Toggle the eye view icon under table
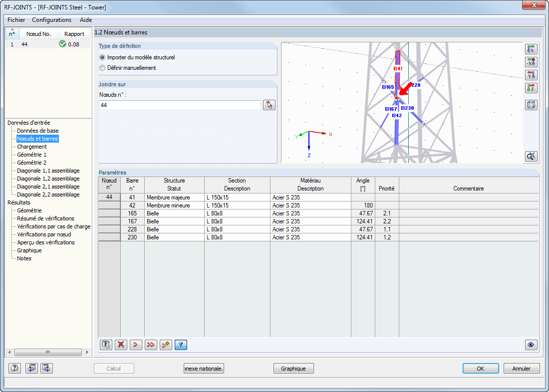 tap(532, 345)
